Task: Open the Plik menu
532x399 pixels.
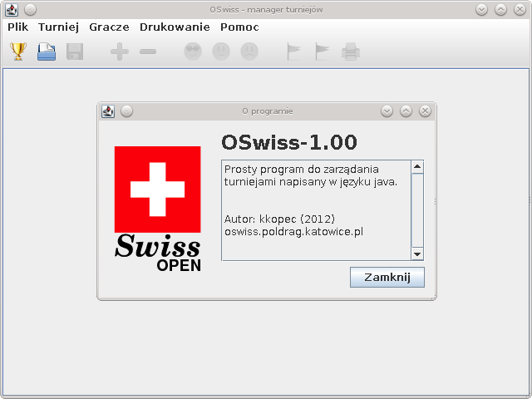Action: pyautogui.click(x=18, y=27)
